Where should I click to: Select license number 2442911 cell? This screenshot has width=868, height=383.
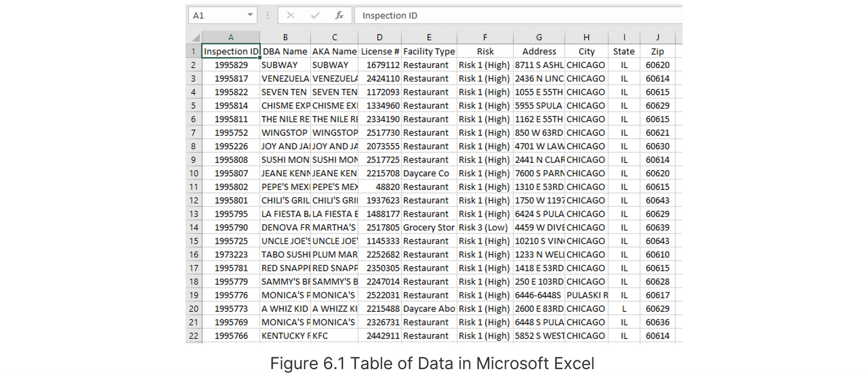click(x=380, y=336)
